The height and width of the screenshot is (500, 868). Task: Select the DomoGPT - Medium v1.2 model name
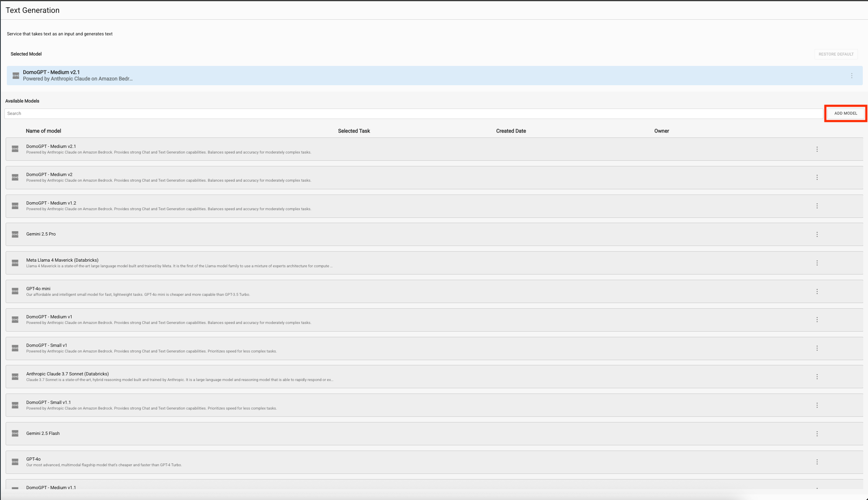coord(51,203)
